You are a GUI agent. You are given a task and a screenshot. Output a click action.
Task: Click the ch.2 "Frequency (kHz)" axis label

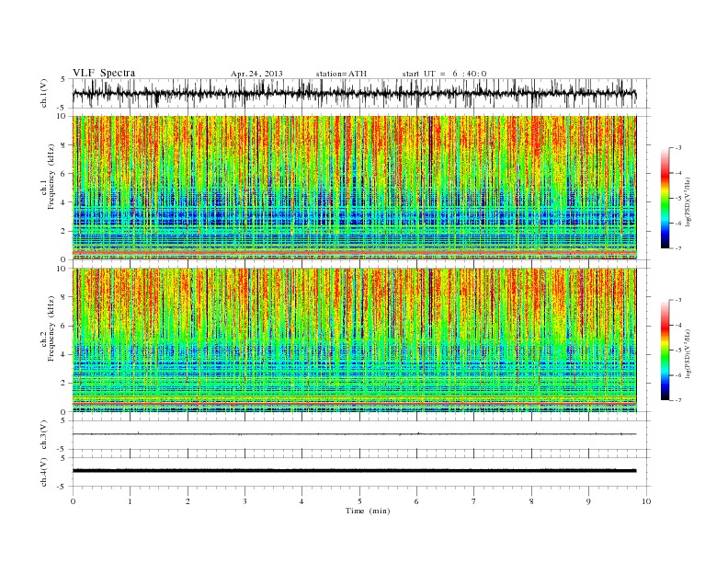tap(51, 328)
